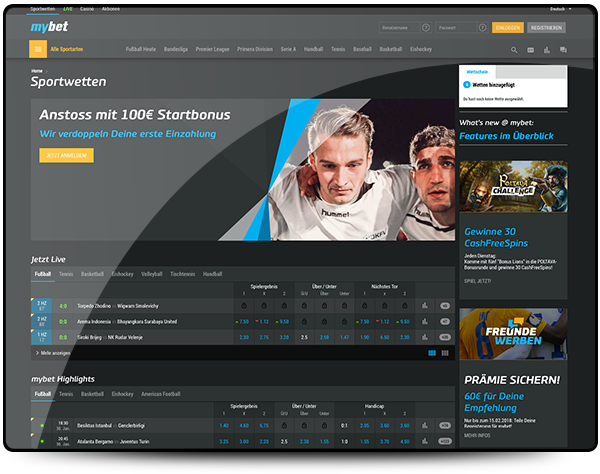The image size is (600, 474).
Task: Open the Alle Sportarten hamburger menu icon
Action: pyautogui.click(x=38, y=49)
